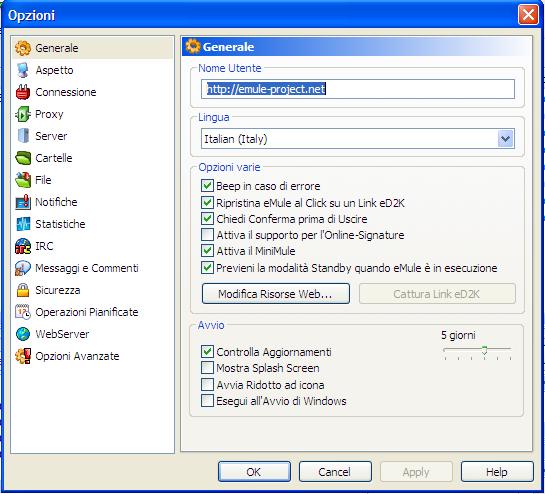This screenshot has height=494, width=545.
Task: Click the Server tower icon
Action: click(x=23, y=136)
